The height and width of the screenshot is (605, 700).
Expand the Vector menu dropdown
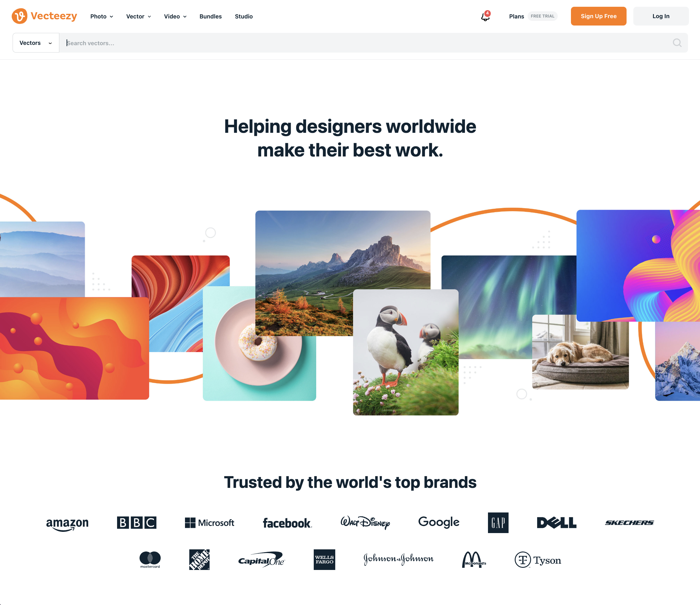139,16
